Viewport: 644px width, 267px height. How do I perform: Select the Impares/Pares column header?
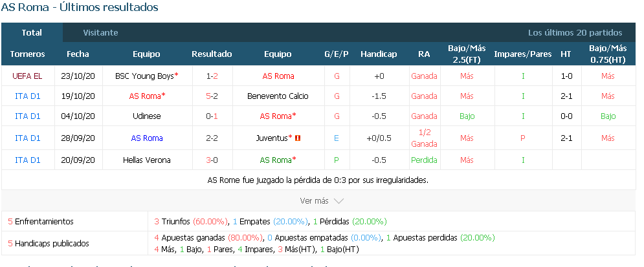(x=523, y=54)
